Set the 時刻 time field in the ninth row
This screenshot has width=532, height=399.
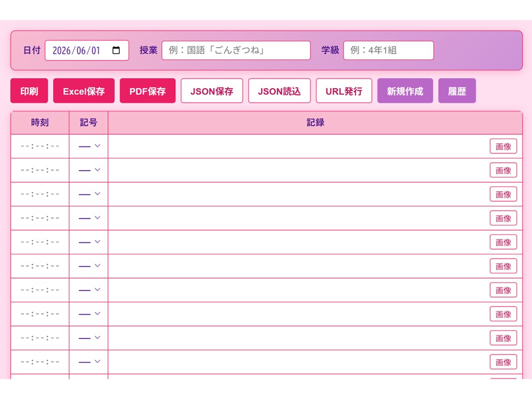(40, 338)
